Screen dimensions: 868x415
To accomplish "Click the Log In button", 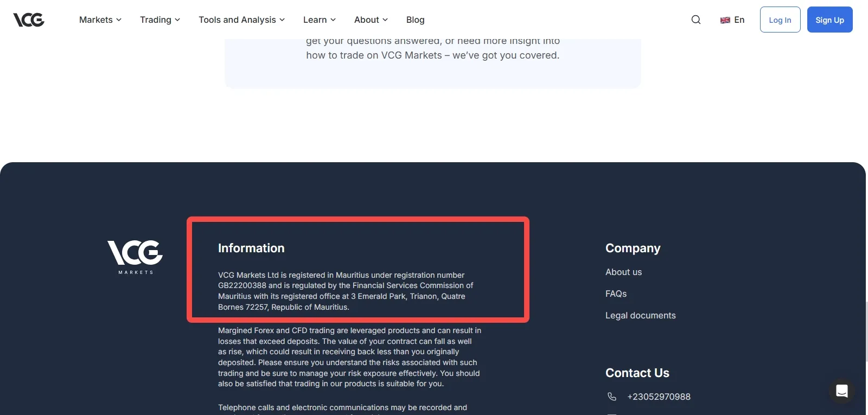I will point(780,20).
